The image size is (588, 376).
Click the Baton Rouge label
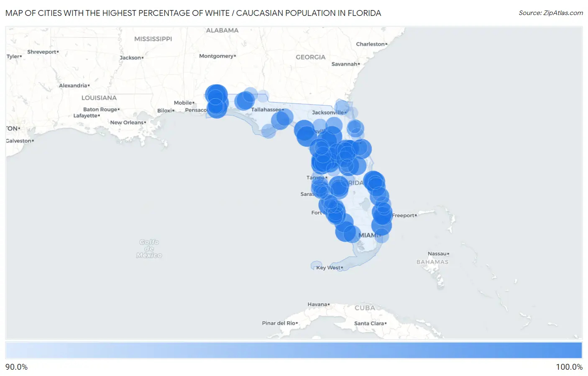(100, 110)
